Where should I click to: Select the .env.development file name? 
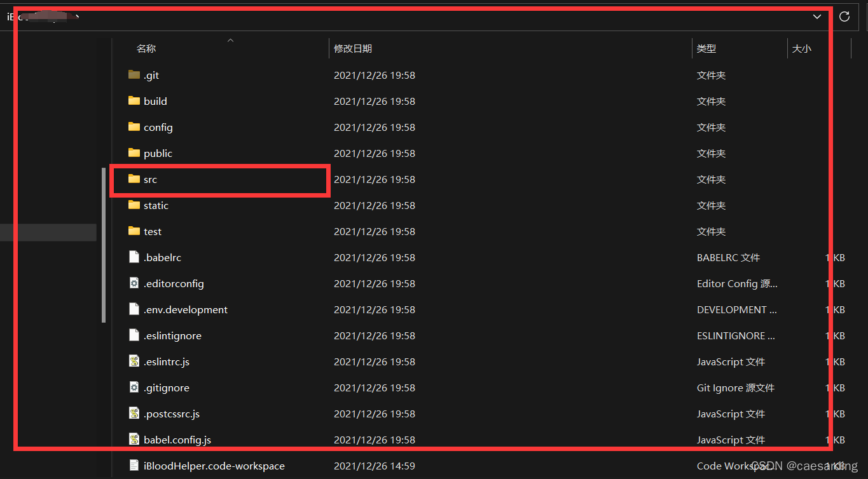186,309
